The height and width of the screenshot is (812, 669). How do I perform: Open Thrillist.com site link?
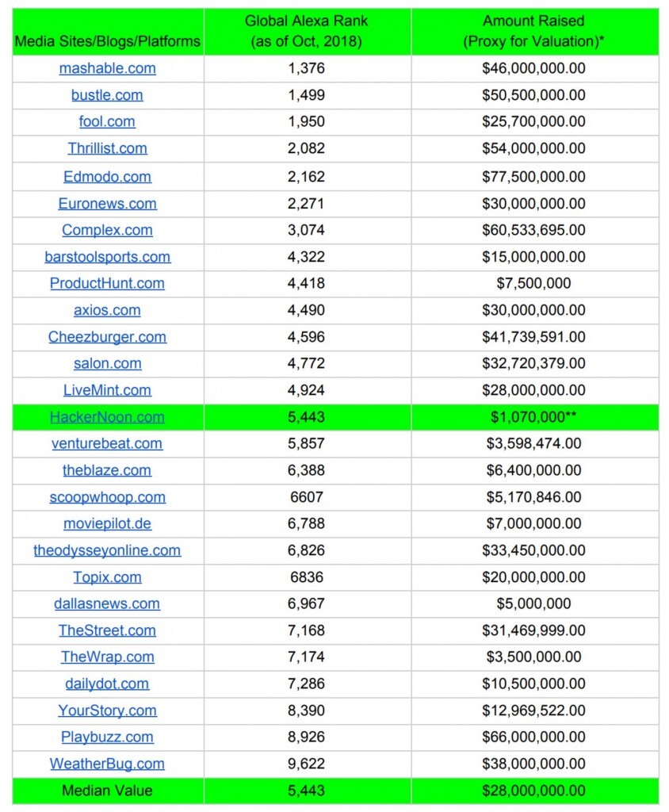point(107,148)
